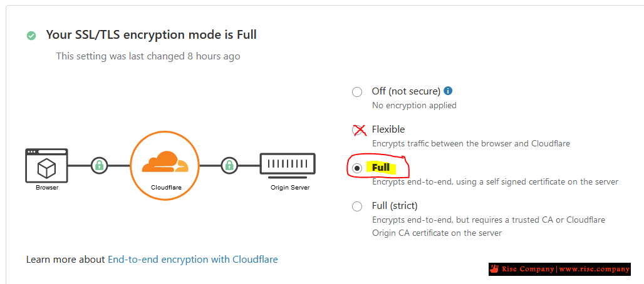Click the Browser window icon in diagram
This screenshot has width=644, height=284.
pyautogui.click(x=46, y=165)
